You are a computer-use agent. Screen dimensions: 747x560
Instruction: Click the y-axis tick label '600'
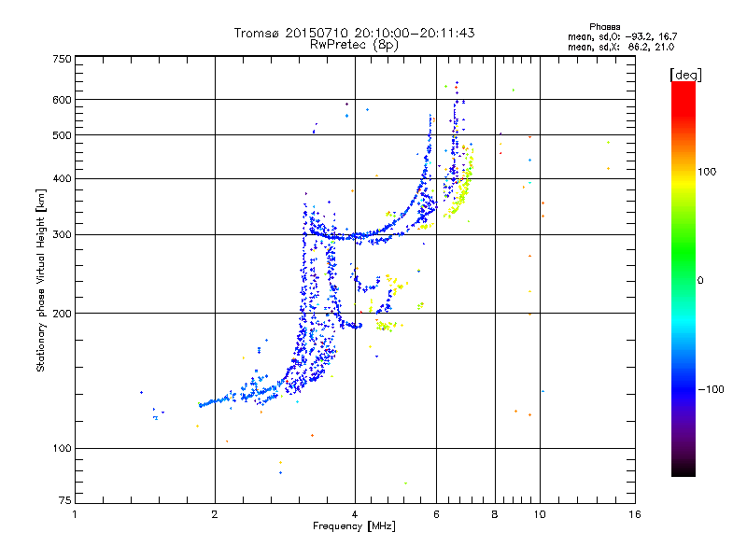(62, 100)
